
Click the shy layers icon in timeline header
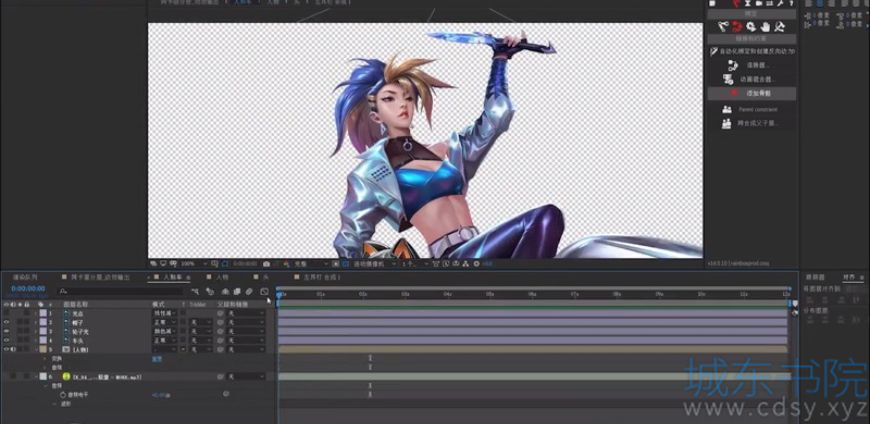(225, 291)
